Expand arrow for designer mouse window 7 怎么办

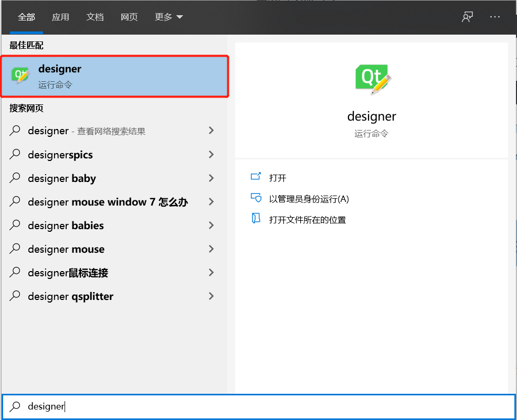(x=212, y=201)
